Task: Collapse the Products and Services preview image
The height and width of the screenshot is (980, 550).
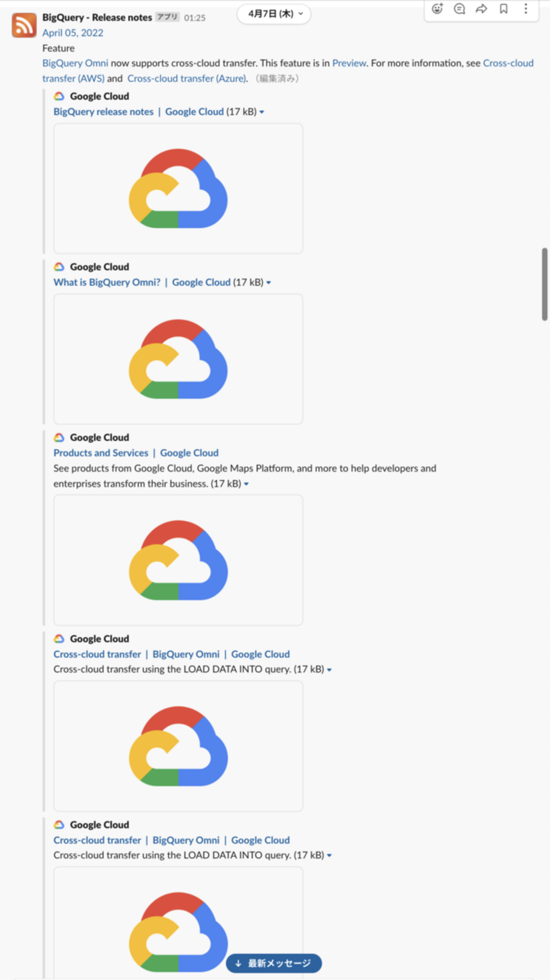Action: [x=246, y=484]
